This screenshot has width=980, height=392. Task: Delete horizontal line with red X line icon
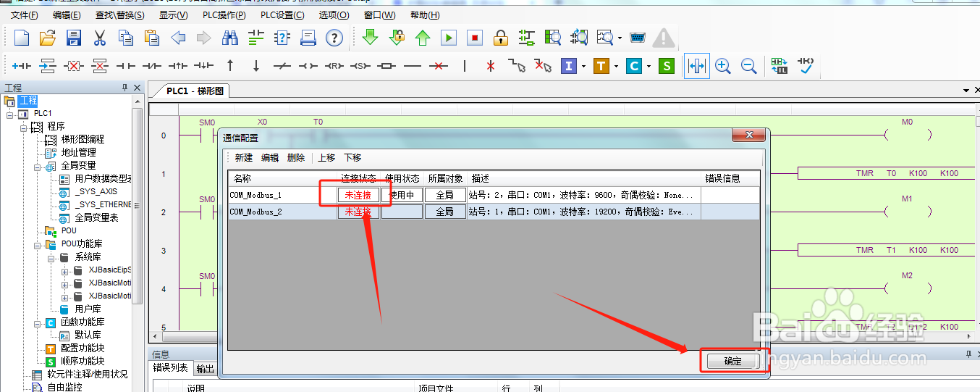point(438,66)
